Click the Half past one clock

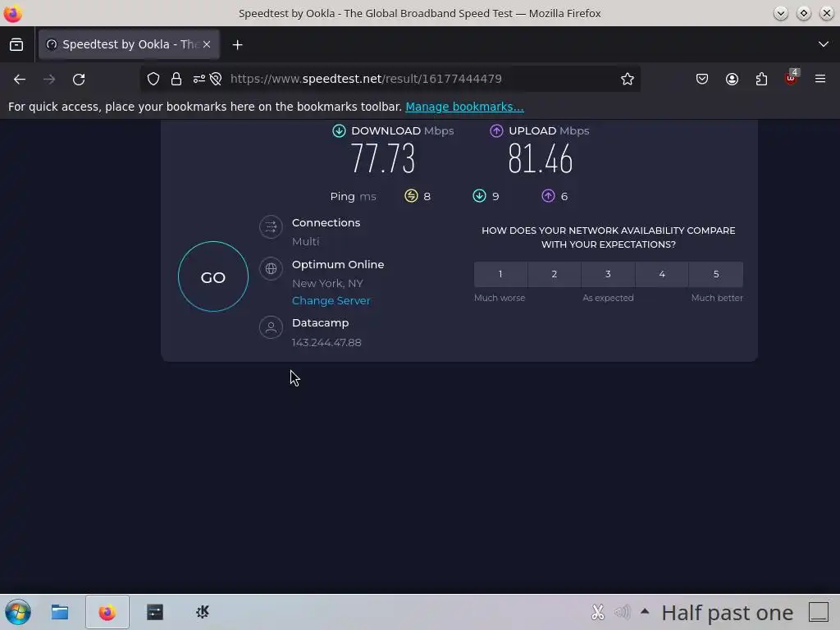coord(727,612)
